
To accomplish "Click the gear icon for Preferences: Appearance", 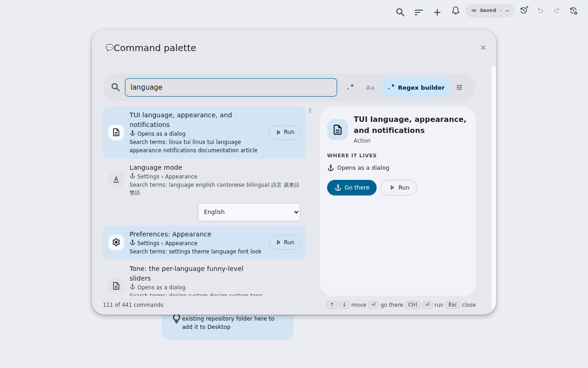I will [116, 242].
